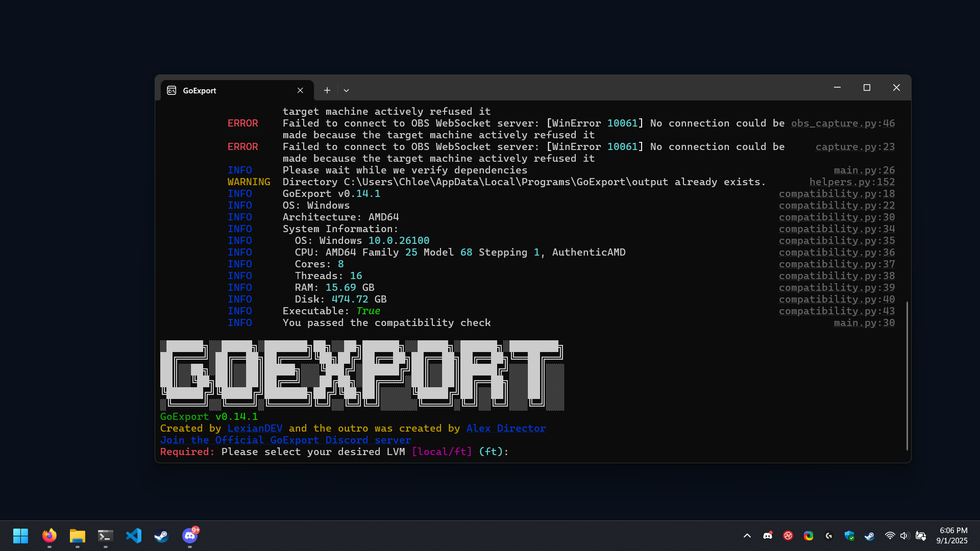Select the Terminal icon in taskbar
980x551 pixels.
point(105,536)
